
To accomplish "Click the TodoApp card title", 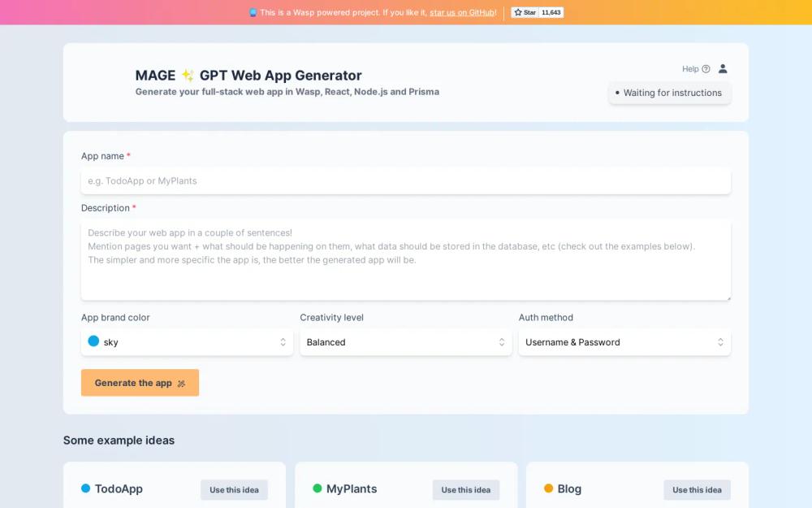I will tap(119, 488).
